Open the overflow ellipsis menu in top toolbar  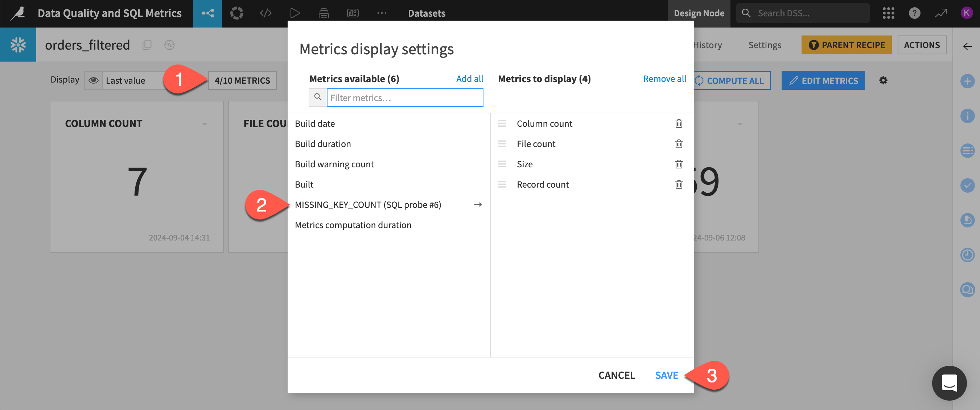click(382, 13)
